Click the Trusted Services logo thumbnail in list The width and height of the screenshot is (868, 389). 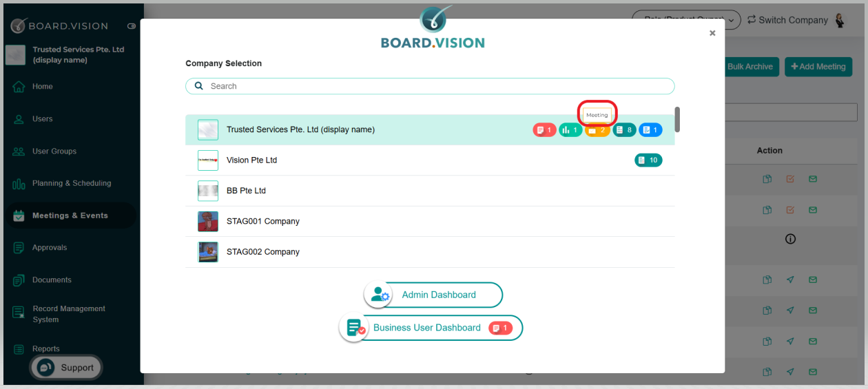pos(208,129)
